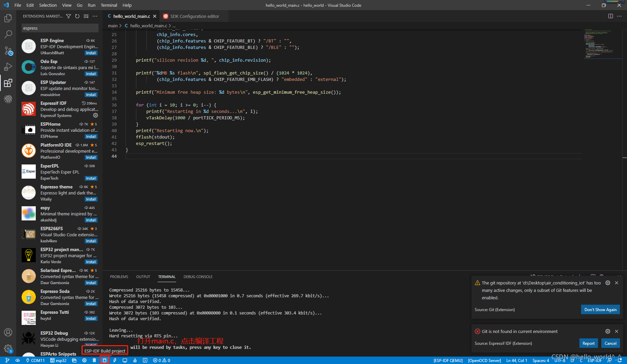This screenshot has width=627, height=364.
Task: Open editor More Actions menu
Action: [x=619, y=16]
